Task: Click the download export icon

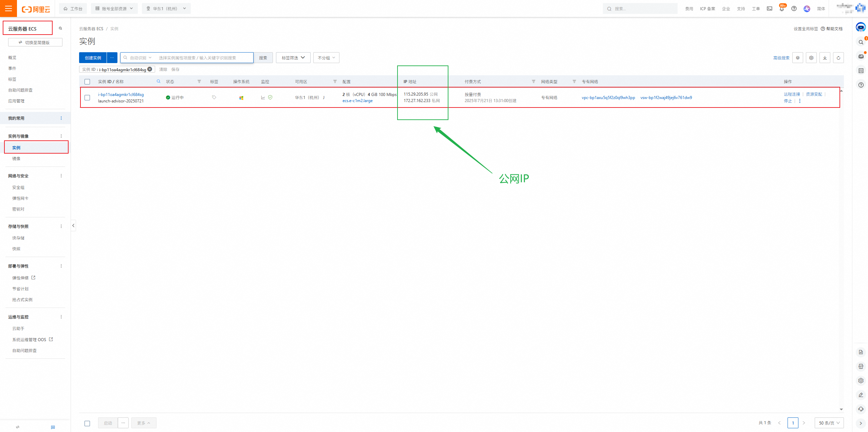Action: click(x=825, y=58)
